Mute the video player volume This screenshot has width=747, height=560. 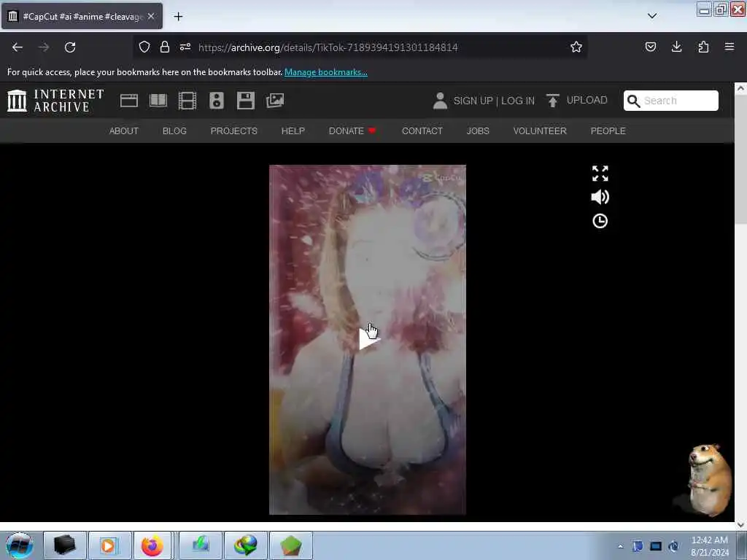pyautogui.click(x=600, y=197)
